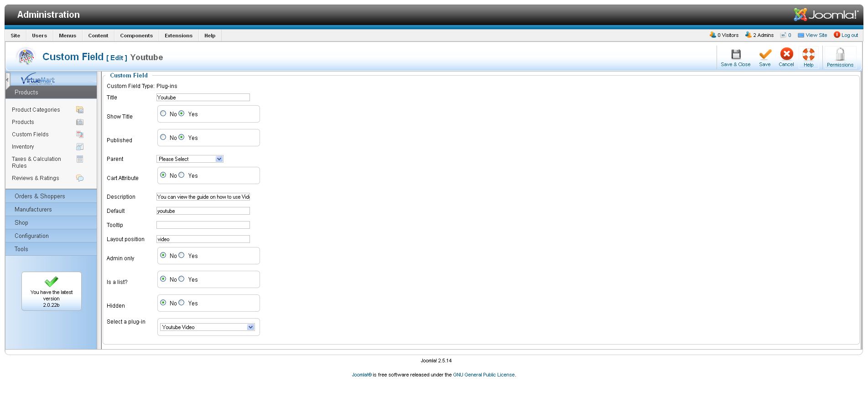
Task: Set Show Title to No
Action: tap(163, 113)
